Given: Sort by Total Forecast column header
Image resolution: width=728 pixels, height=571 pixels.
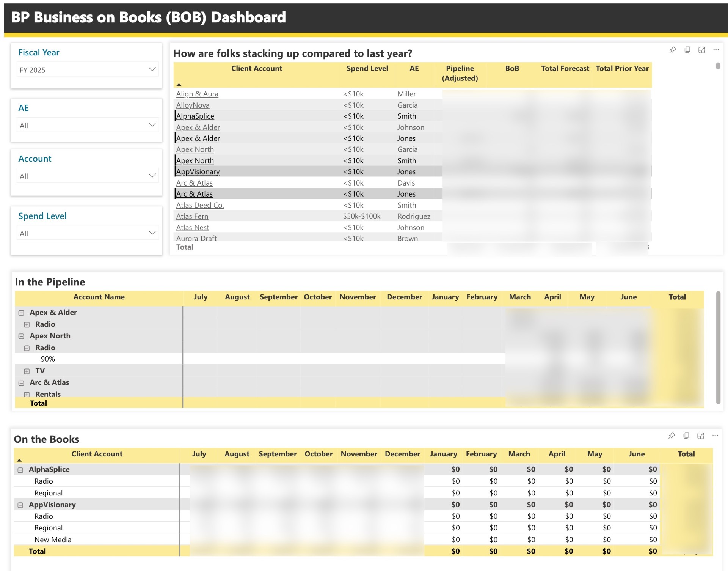Looking at the screenshot, I should 565,68.
